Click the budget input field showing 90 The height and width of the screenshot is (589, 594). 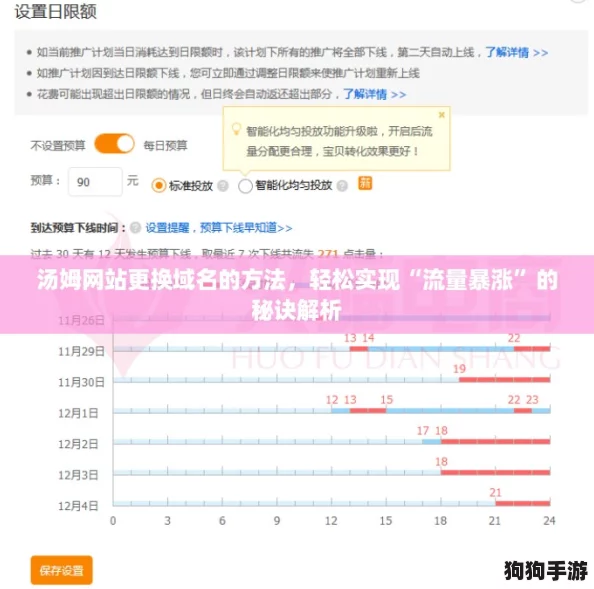[x=95, y=182]
